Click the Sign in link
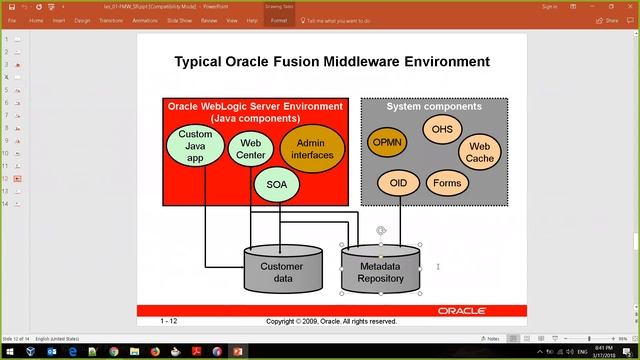 click(549, 7)
